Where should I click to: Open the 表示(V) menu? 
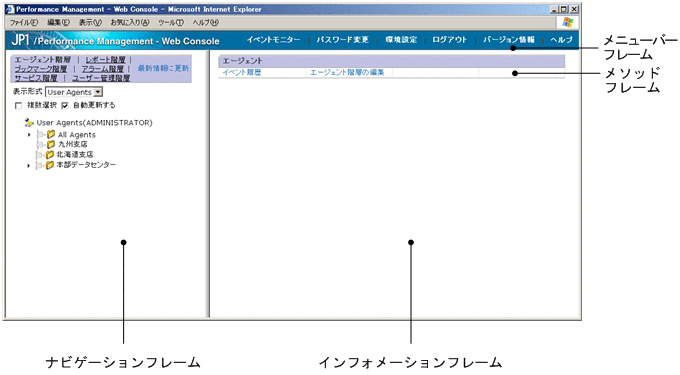pyautogui.click(x=90, y=23)
